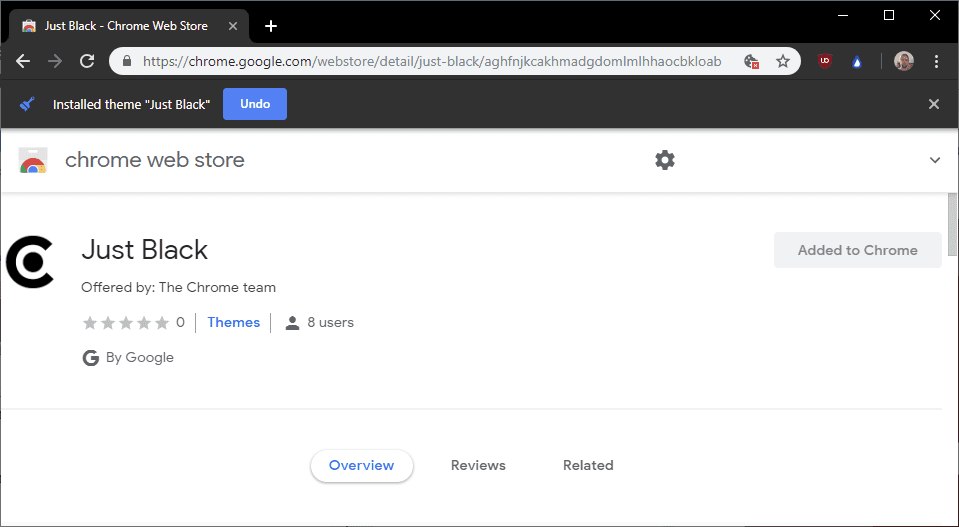Open Chrome's three-dot menu
Viewport: 959px width, 527px height.
coord(936,61)
